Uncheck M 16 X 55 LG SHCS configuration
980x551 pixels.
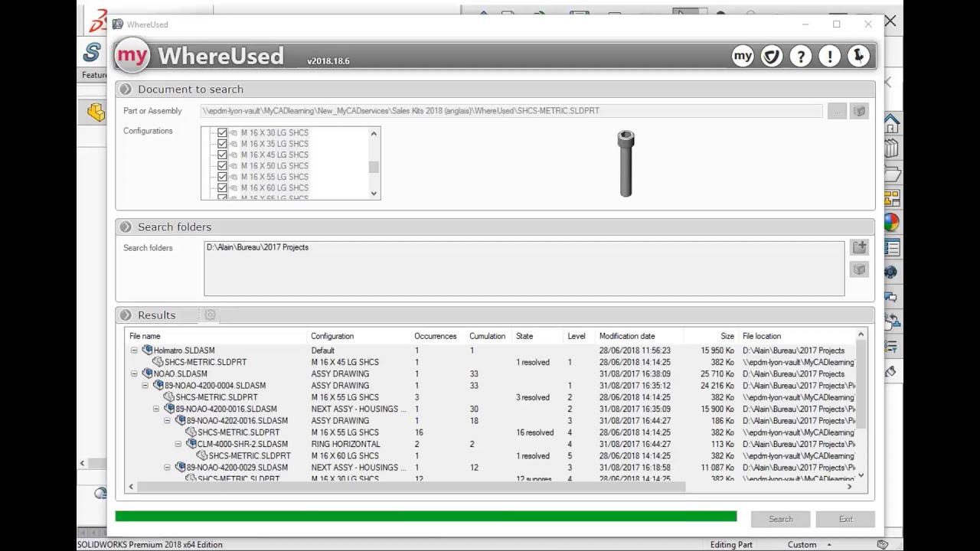pyautogui.click(x=222, y=177)
